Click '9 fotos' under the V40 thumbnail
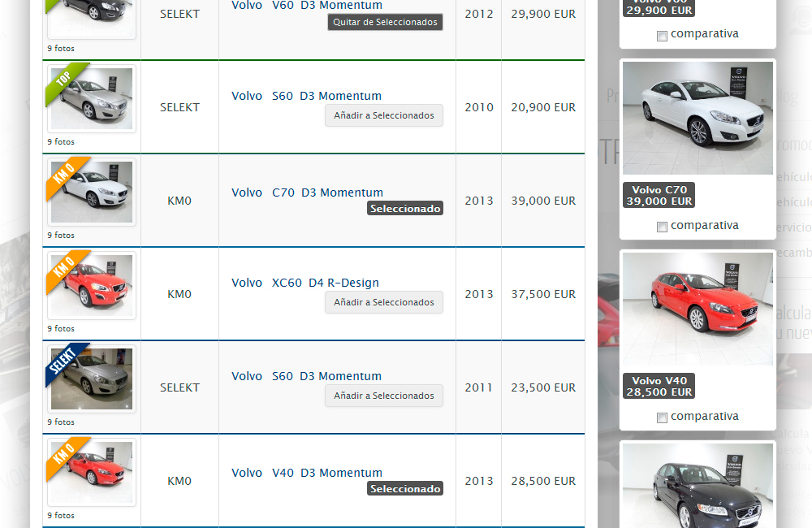 pos(61,515)
